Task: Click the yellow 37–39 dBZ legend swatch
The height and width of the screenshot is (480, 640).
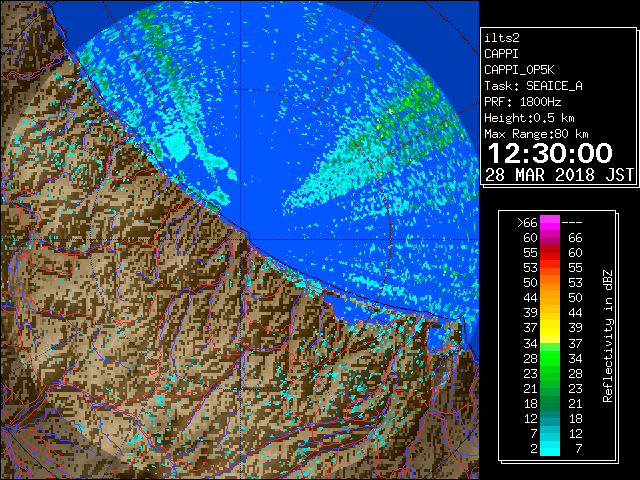Action: (x=550, y=328)
